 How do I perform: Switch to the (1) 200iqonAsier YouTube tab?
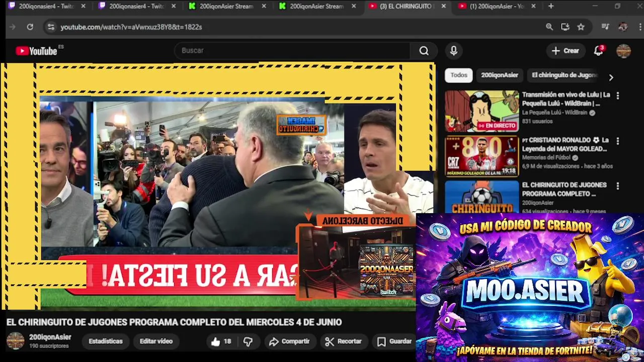496,6
